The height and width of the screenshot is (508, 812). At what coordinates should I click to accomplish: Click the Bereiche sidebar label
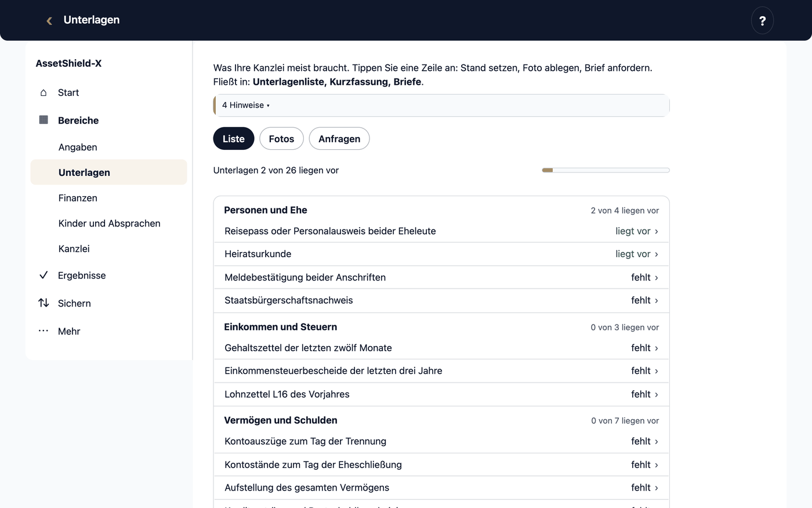pyautogui.click(x=78, y=120)
